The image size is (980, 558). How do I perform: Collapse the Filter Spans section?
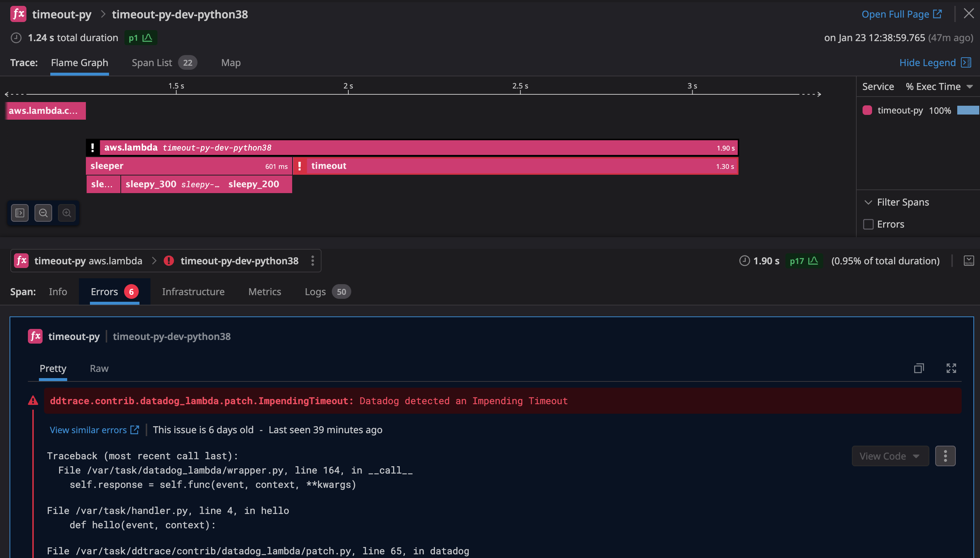coord(868,202)
